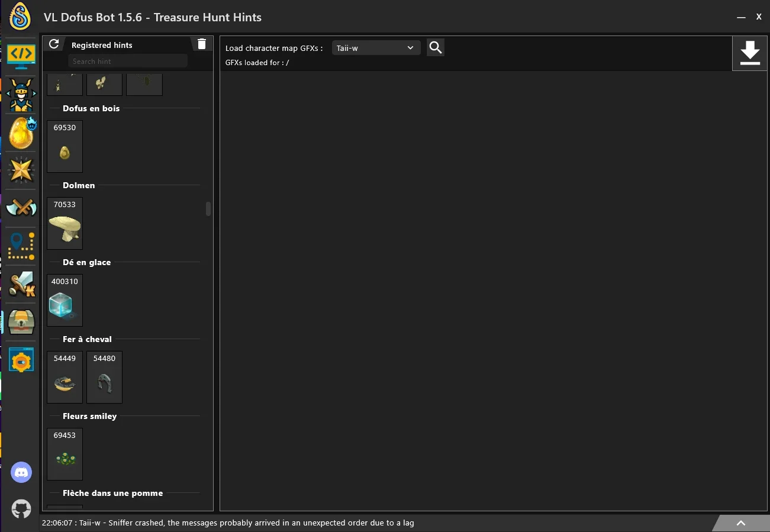Open the crossed axes fight icon
770x532 pixels.
click(x=21, y=208)
